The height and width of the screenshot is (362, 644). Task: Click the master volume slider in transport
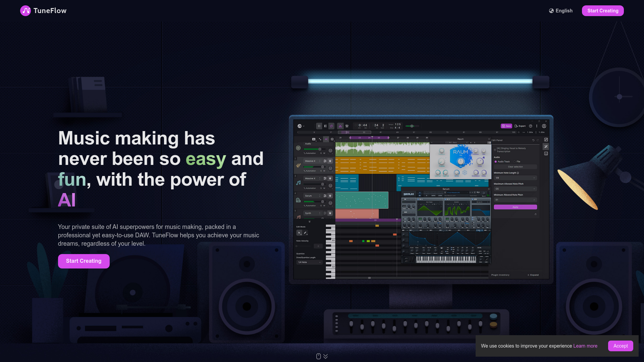pyautogui.click(x=412, y=126)
